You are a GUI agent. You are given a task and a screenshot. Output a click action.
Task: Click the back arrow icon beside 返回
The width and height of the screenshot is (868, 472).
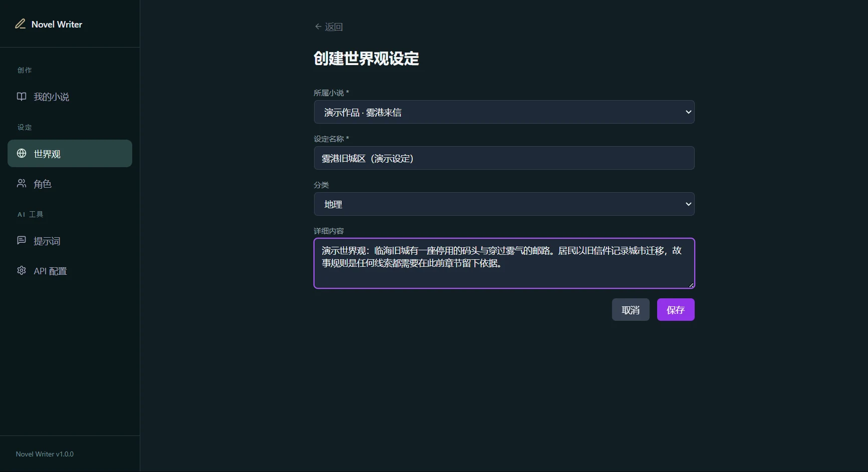click(318, 27)
